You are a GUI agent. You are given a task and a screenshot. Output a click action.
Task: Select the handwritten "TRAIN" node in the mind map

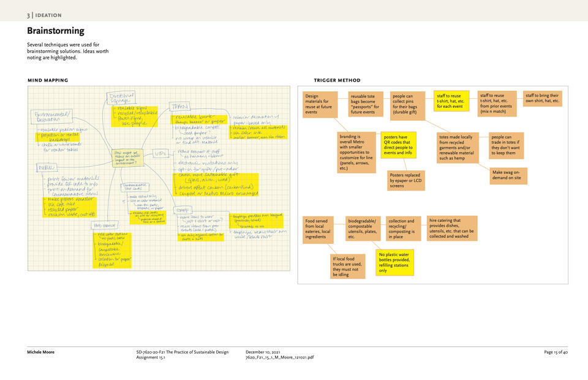[179, 107]
